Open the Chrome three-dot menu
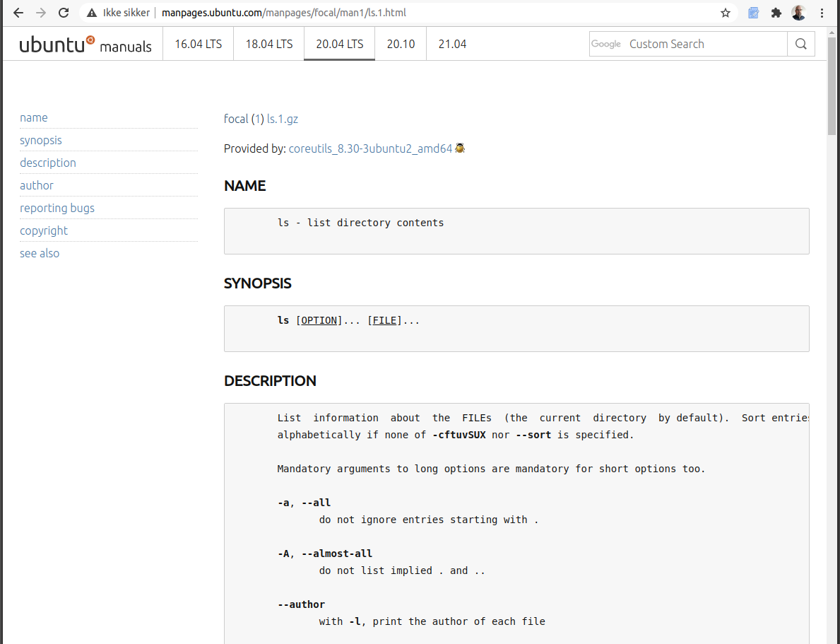Screen dimensions: 840x644 (x=822, y=13)
